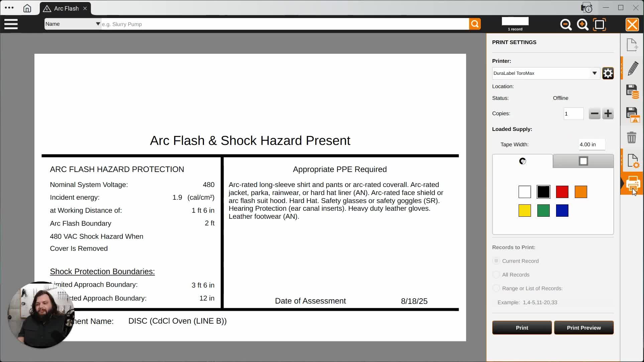
Task: Save with warning label icon
Action: 632,115
